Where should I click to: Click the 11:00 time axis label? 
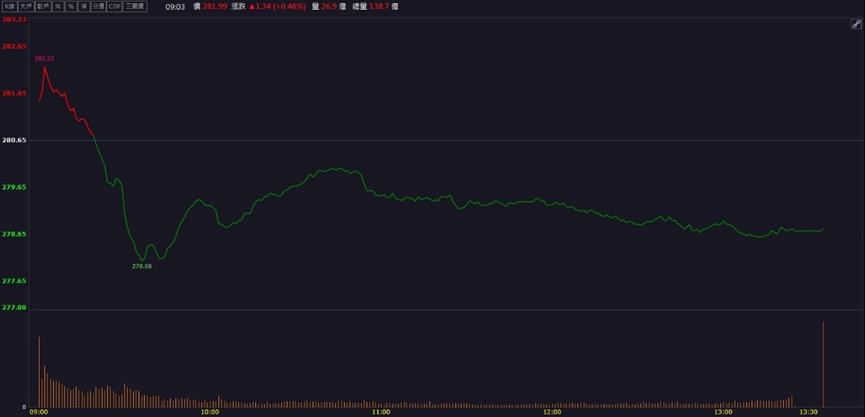point(381,411)
